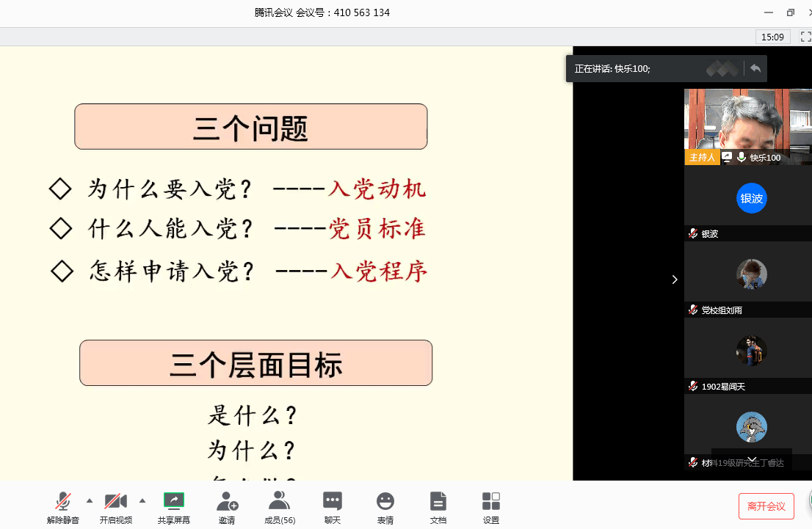The height and width of the screenshot is (529, 812).
Task: Select participant 党校组刘雨 tile
Action: click(x=751, y=275)
